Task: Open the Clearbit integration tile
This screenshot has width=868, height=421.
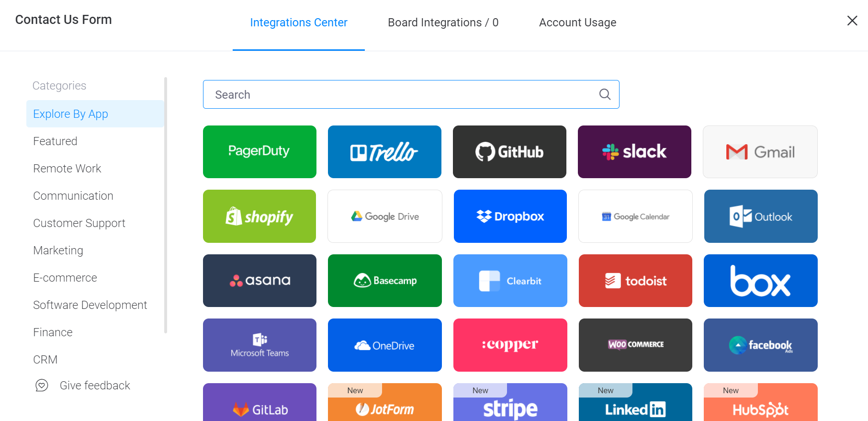Action: (510, 281)
